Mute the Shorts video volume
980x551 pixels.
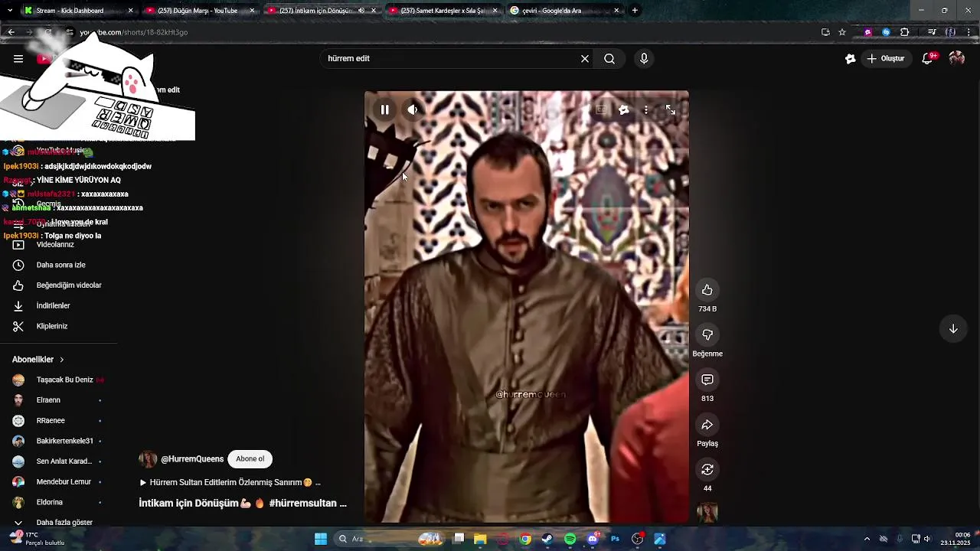point(413,109)
